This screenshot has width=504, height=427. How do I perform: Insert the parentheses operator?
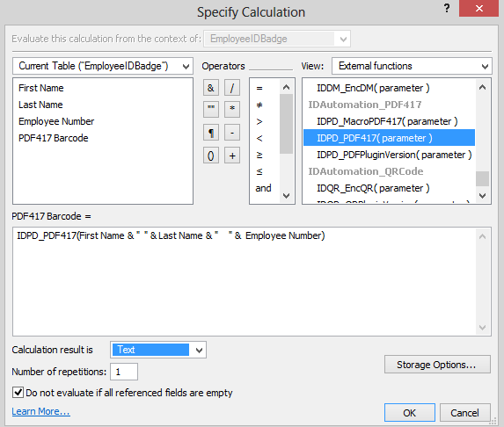coord(211,156)
